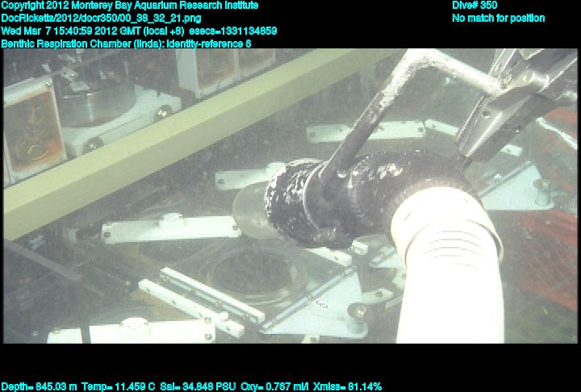Click the 'Temp= 11.459 C' reading

click(118, 387)
